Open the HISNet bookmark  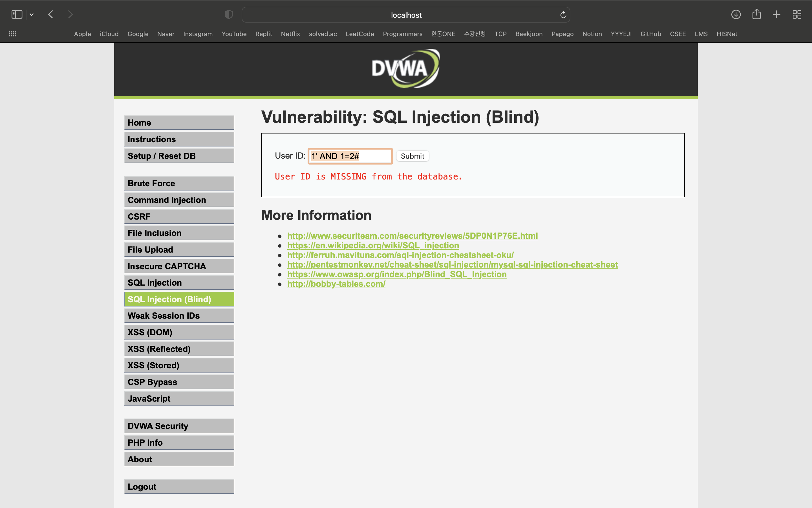[727, 34]
